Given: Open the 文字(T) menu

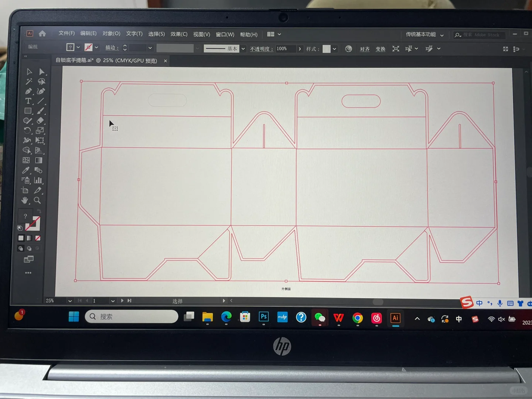Looking at the screenshot, I should tap(134, 34).
